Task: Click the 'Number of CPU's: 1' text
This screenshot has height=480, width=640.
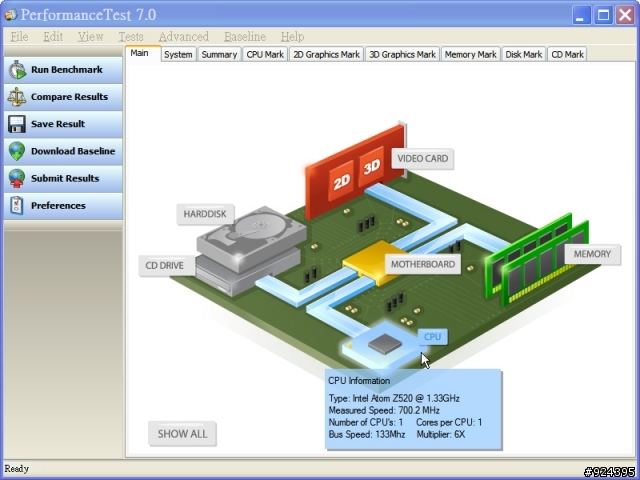Action: tap(366, 422)
